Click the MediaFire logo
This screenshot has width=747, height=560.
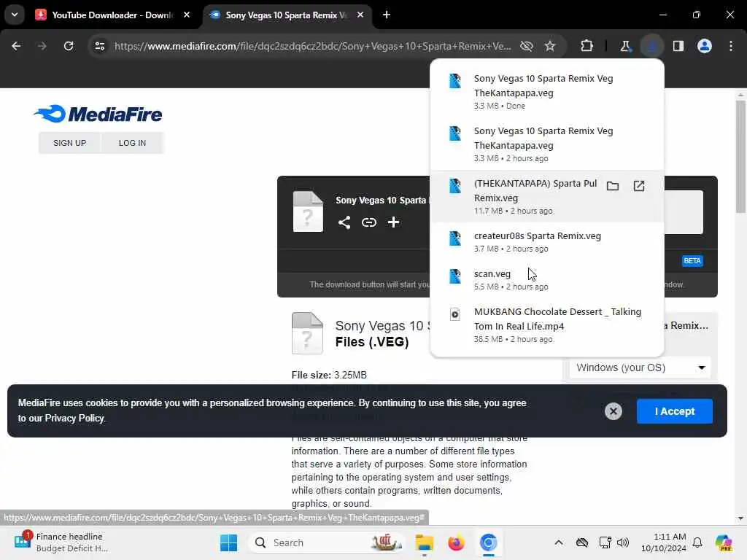[x=98, y=114]
